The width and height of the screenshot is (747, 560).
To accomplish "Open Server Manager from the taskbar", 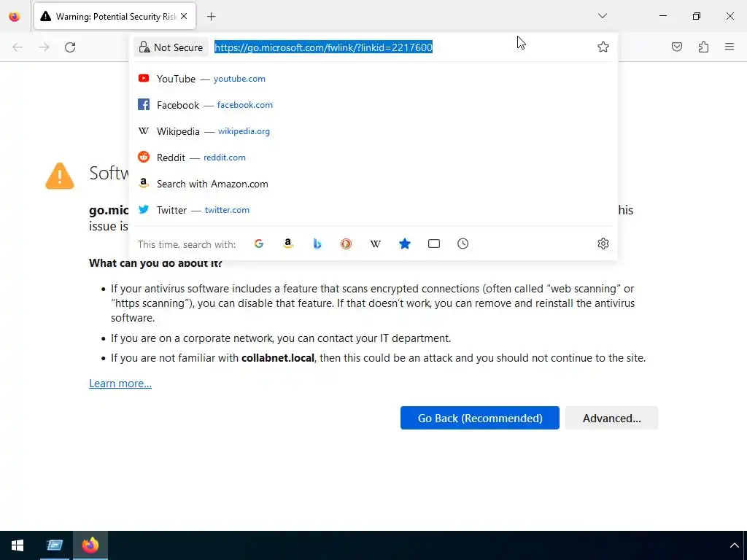I will coord(55,545).
